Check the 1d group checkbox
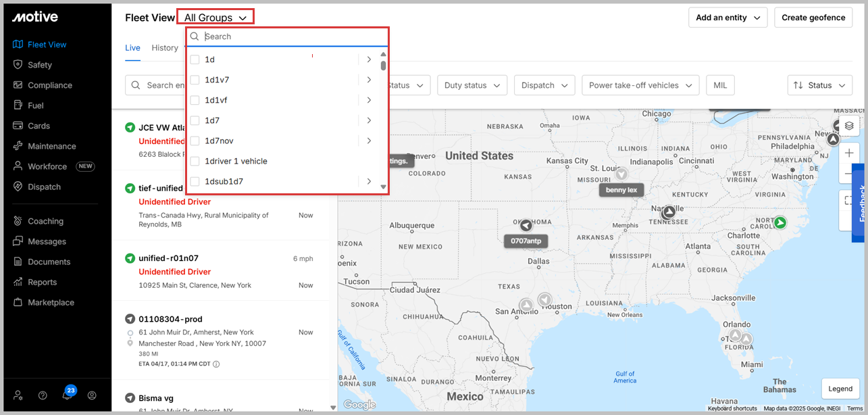 click(x=195, y=59)
